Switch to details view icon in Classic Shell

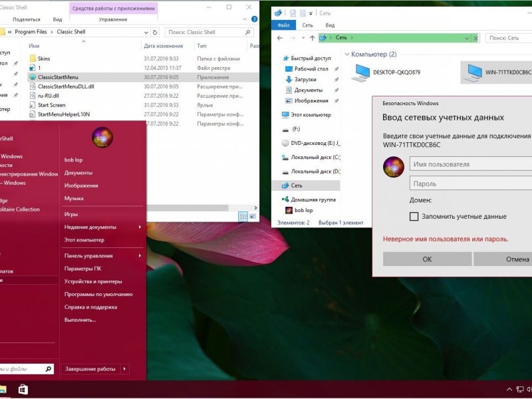243,216
